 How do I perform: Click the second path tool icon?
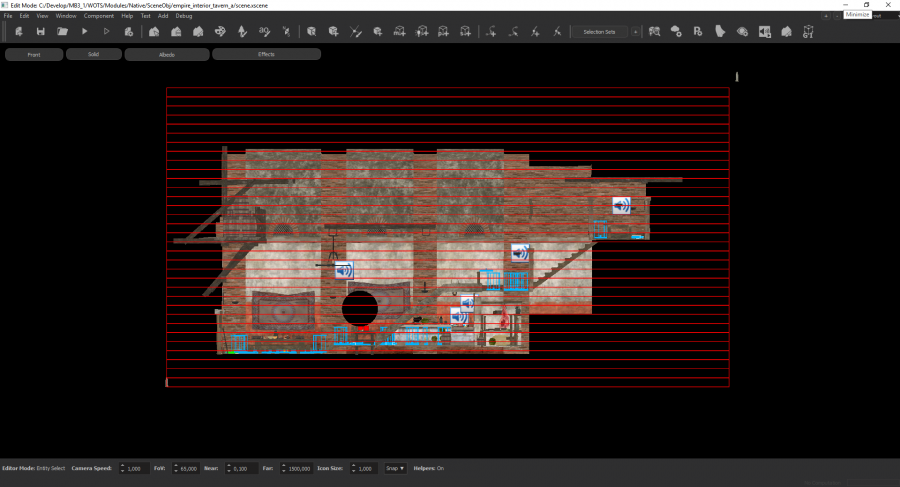tap(513, 32)
